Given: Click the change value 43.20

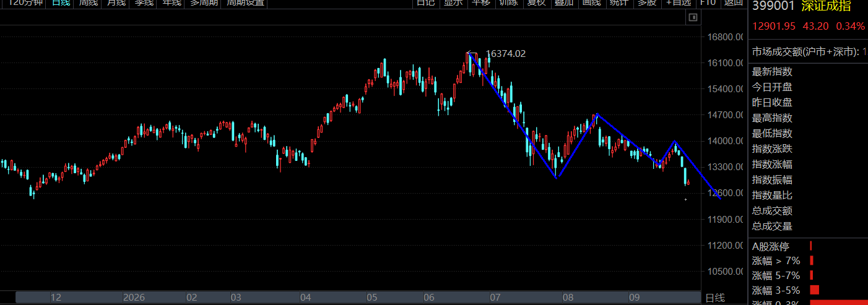Looking at the screenshot, I should click(x=815, y=26).
